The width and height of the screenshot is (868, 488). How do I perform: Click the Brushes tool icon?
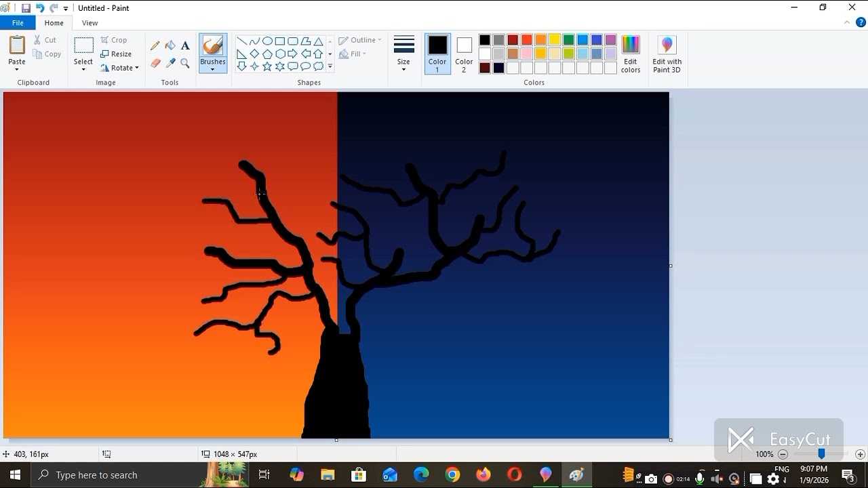pyautogui.click(x=213, y=45)
